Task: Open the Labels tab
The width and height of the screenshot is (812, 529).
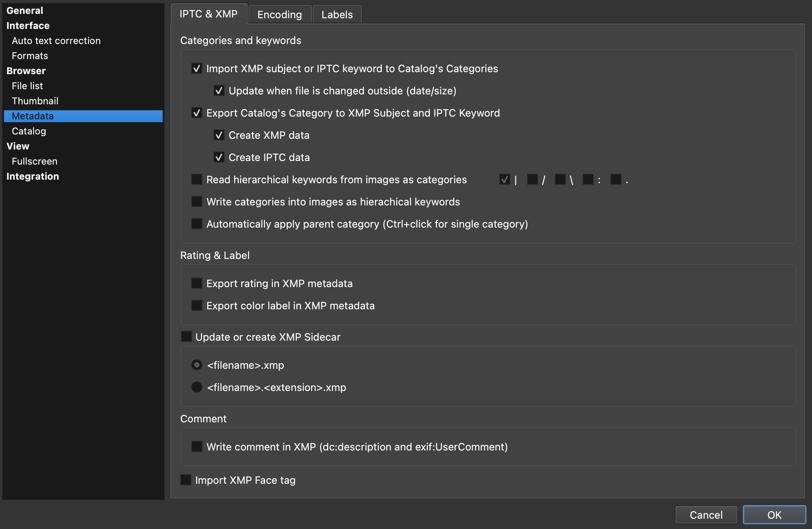Action: point(337,15)
